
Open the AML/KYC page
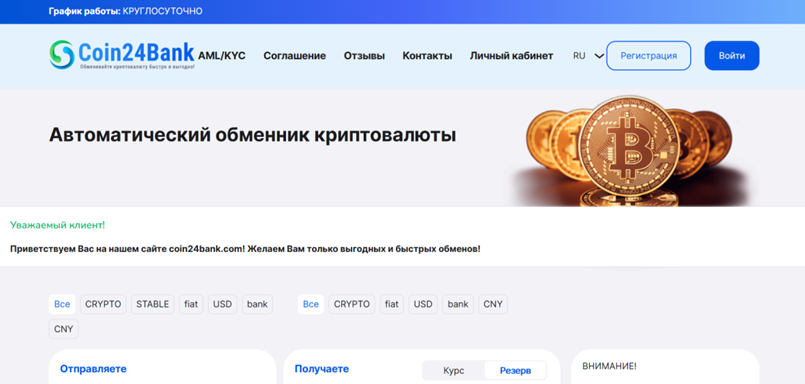click(222, 55)
